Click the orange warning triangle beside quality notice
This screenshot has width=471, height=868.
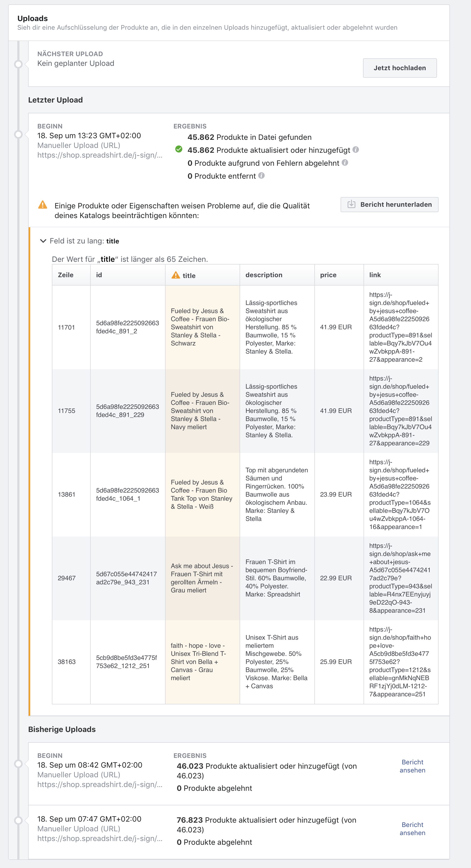point(43,205)
